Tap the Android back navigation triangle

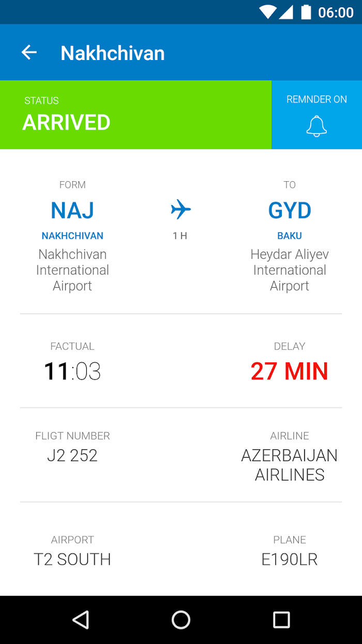[81, 620]
